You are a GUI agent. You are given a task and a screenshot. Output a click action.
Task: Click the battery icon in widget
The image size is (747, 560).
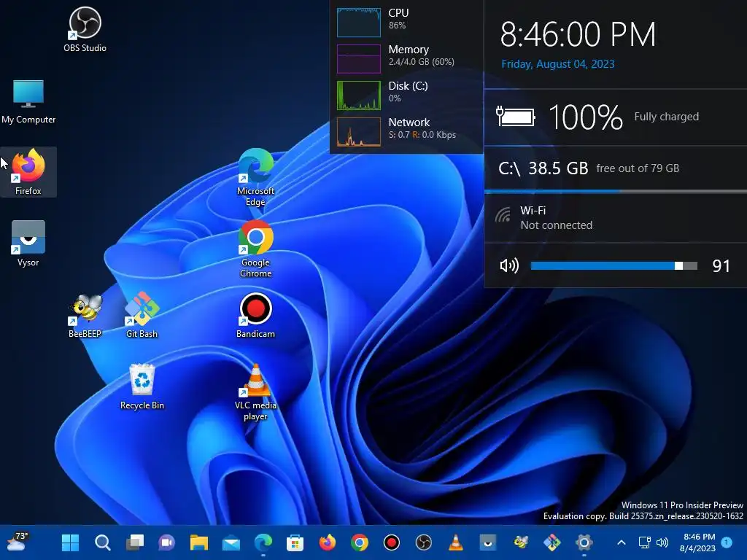516,117
